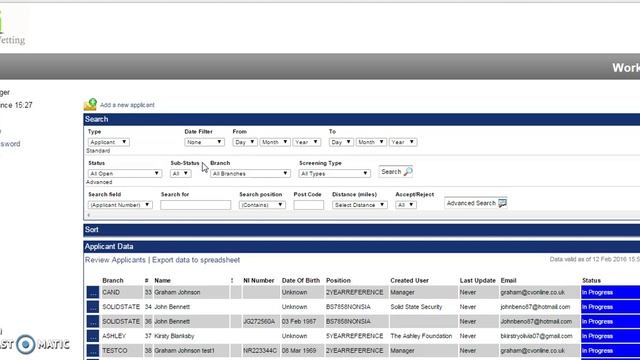This screenshot has width=640, height=360.
Task: Click the Sort section header
Action: point(362,230)
